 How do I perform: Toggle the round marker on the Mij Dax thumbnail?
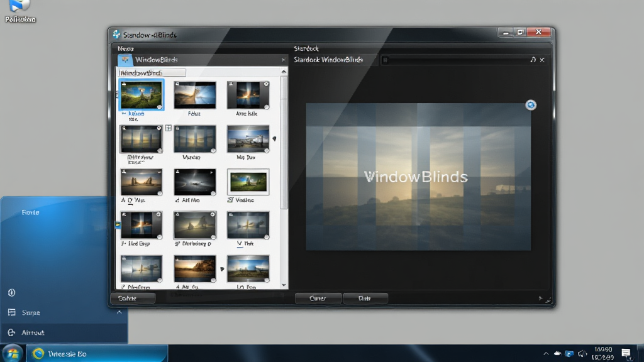pyautogui.click(x=267, y=151)
